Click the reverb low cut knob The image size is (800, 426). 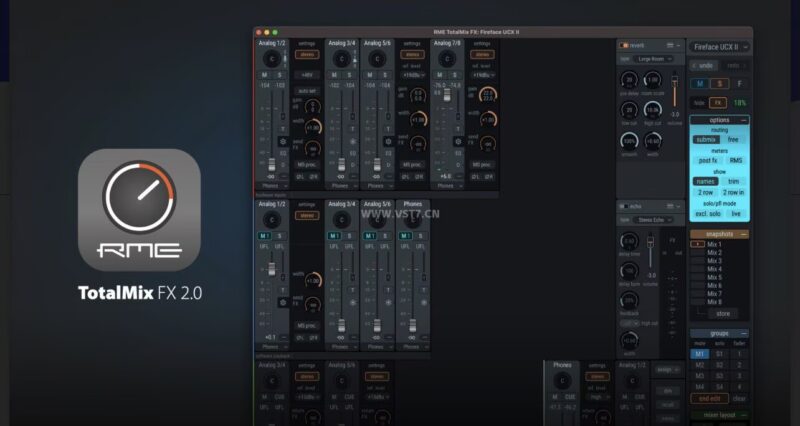pyautogui.click(x=629, y=110)
